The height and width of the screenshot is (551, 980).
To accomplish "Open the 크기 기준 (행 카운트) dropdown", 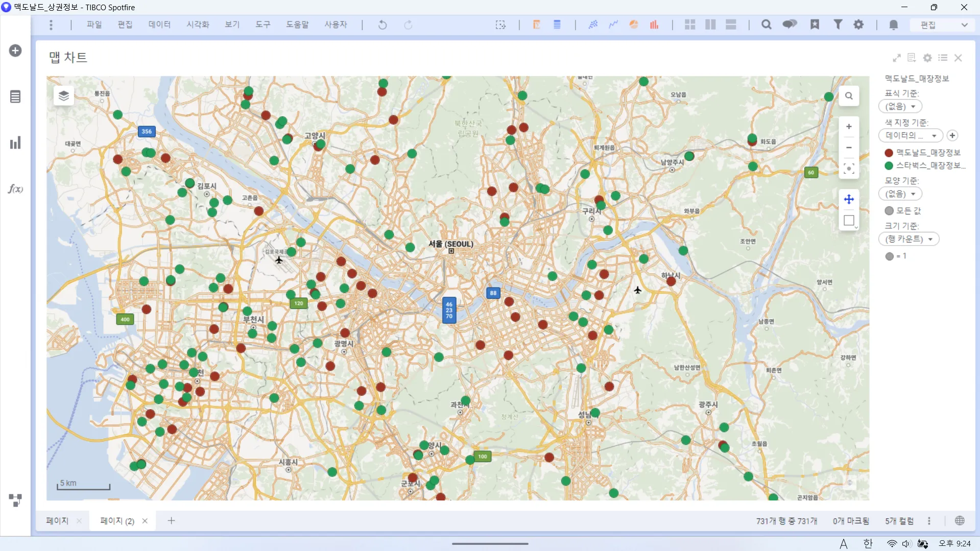I will point(909,239).
